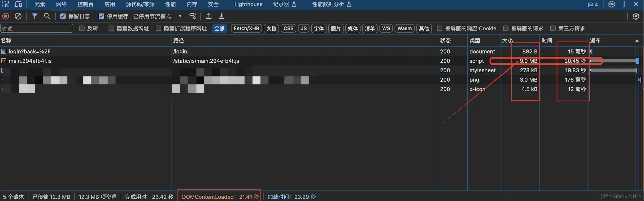The width and height of the screenshot is (644, 201).
Task: Toggle 停用缓存 checkbox
Action: [x=101, y=16]
